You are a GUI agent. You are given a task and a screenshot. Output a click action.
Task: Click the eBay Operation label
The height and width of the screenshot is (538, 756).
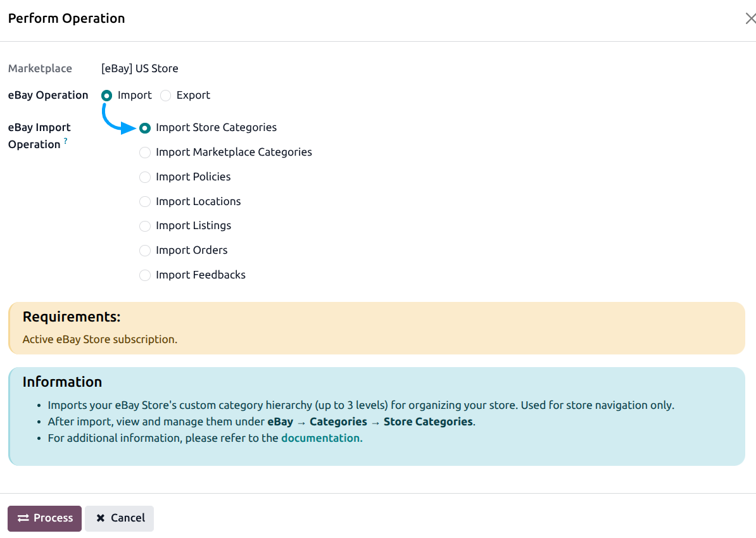point(48,95)
